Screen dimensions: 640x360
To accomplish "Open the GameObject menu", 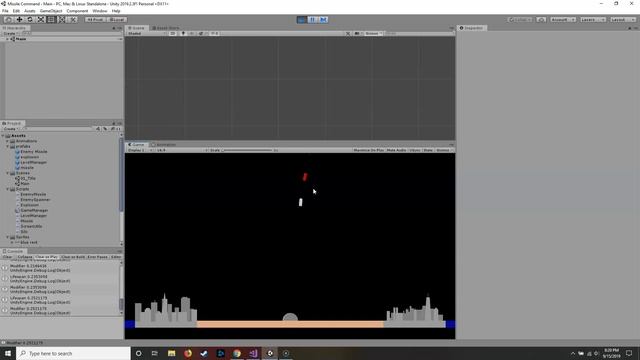I will point(51,11).
